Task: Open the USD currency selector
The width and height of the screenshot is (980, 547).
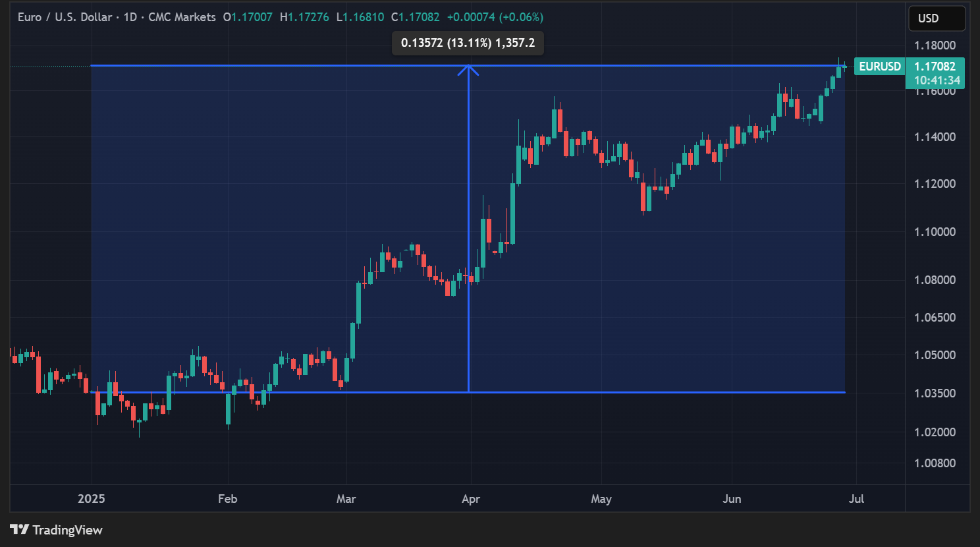Action: pos(936,18)
